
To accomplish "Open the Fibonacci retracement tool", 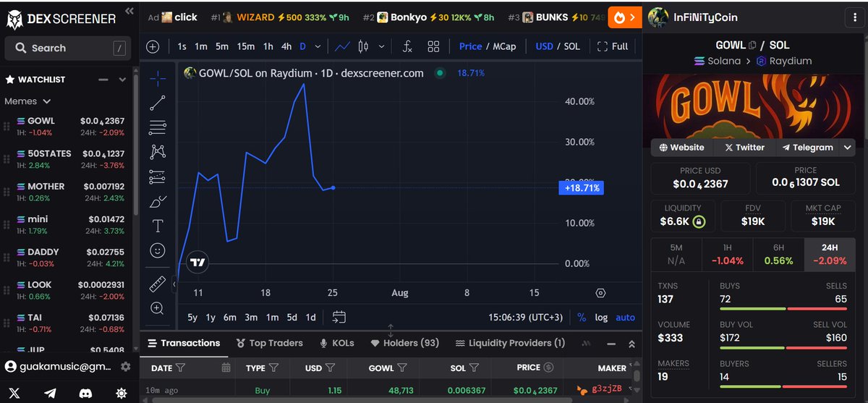I will pos(157,127).
